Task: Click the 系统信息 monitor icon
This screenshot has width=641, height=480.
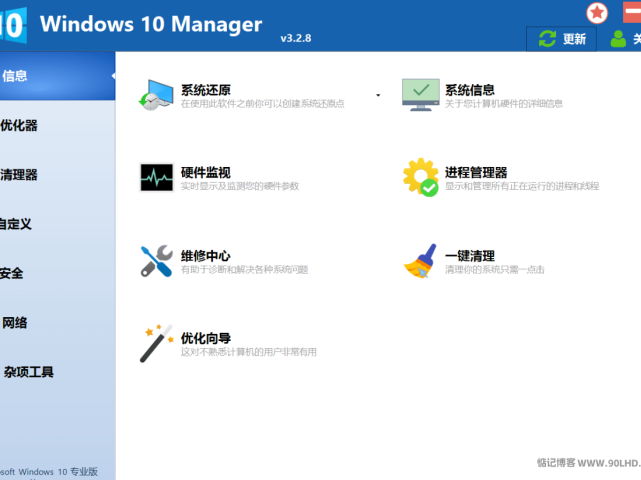Action: click(x=421, y=95)
